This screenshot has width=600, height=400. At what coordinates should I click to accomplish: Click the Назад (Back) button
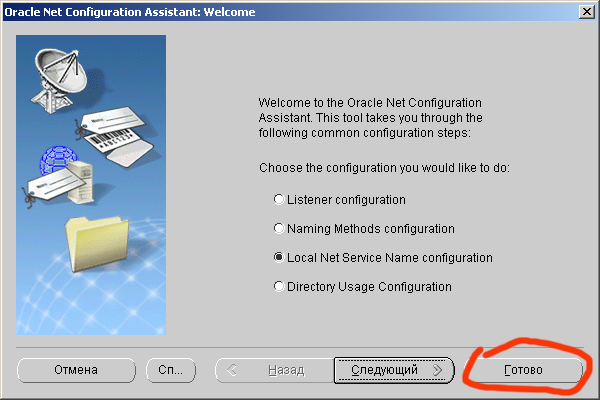[x=274, y=370]
